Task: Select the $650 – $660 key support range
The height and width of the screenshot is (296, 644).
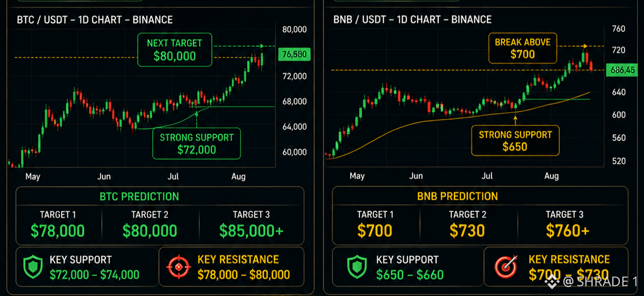Action: (x=410, y=274)
